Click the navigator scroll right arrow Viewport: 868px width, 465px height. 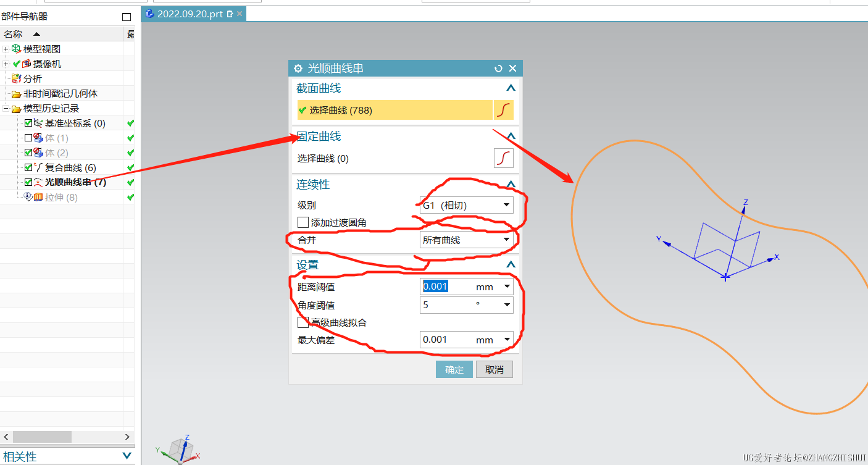coord(127,437)
